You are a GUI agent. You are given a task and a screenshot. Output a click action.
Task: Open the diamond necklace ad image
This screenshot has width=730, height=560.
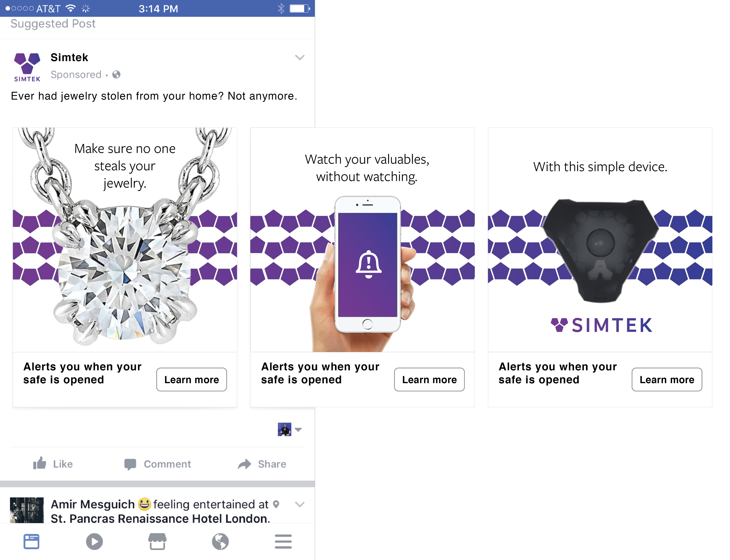coord(125,239)
